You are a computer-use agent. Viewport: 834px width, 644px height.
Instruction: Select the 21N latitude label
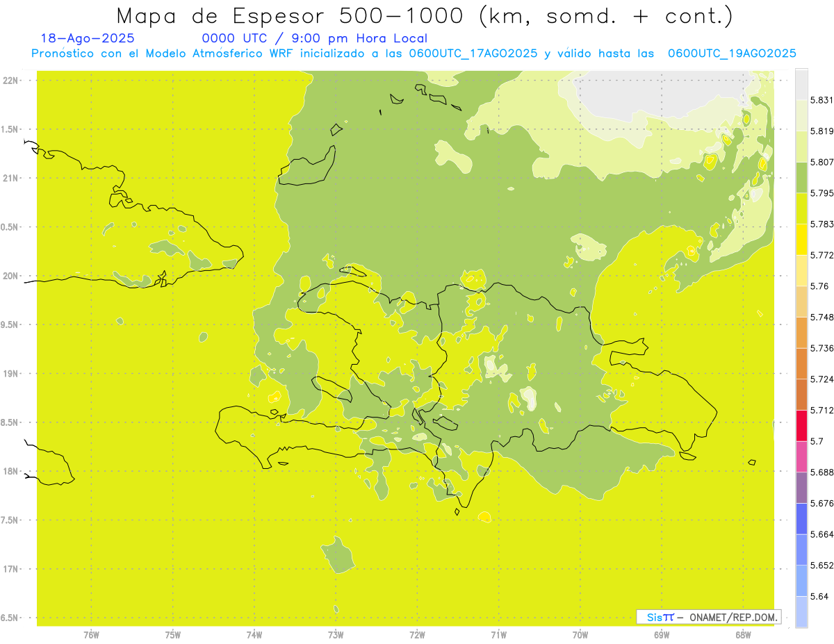coord(11,178)
